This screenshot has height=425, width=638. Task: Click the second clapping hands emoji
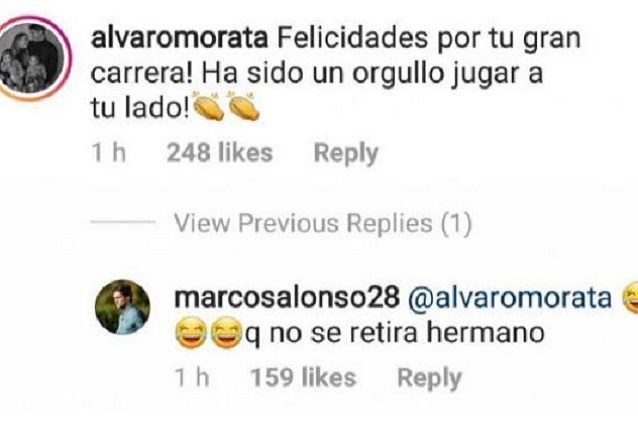pos(244,107)
